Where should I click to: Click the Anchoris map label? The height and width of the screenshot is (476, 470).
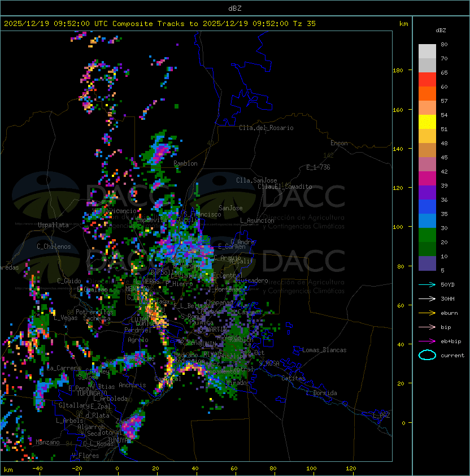click(x=132, y=385)
